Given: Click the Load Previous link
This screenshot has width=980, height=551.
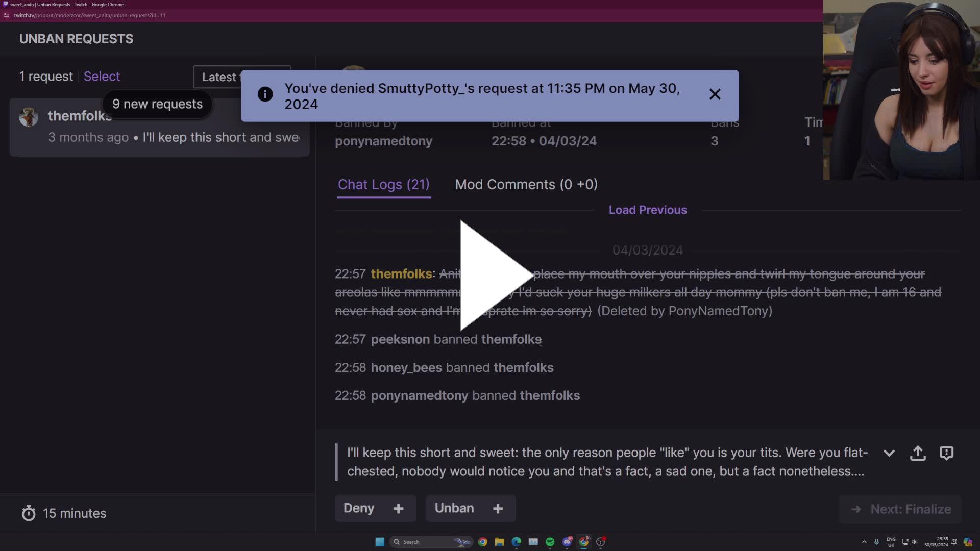Looking at the screenshot, I should [647, 210].
